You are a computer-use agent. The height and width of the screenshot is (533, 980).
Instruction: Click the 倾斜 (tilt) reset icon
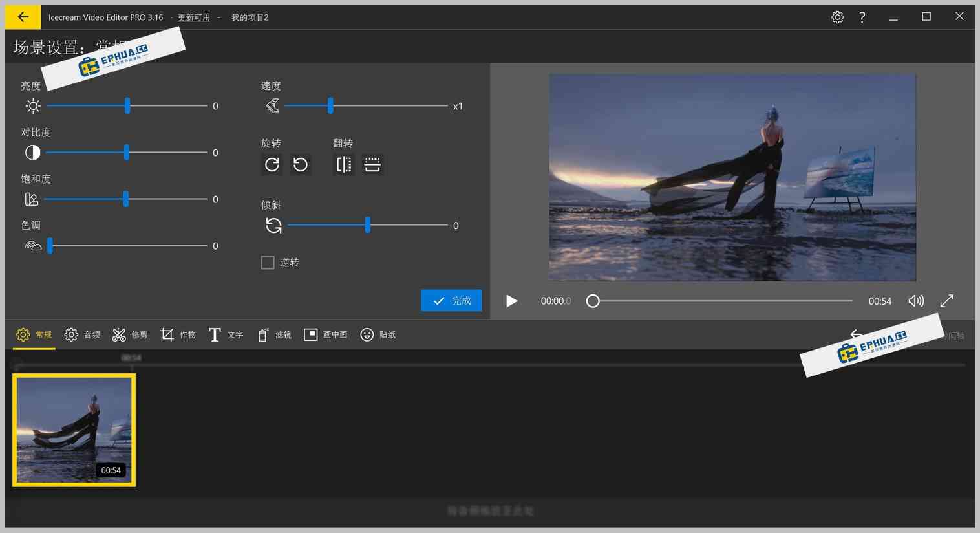pos(273,225)
